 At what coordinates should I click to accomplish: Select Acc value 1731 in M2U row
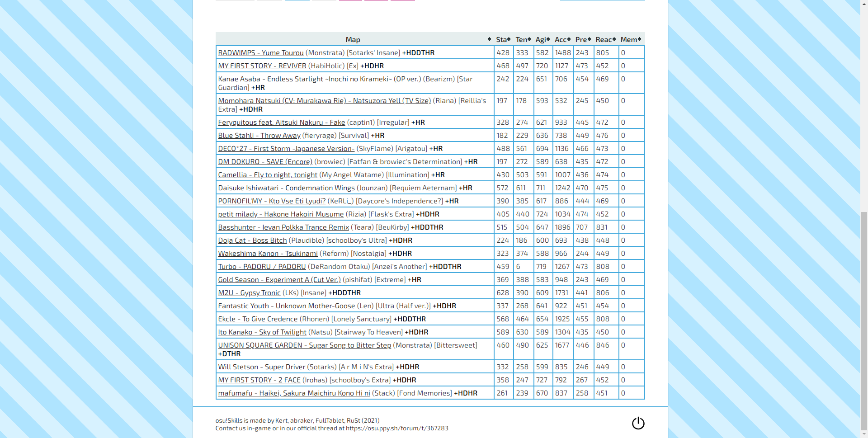(x=561, y=293)
